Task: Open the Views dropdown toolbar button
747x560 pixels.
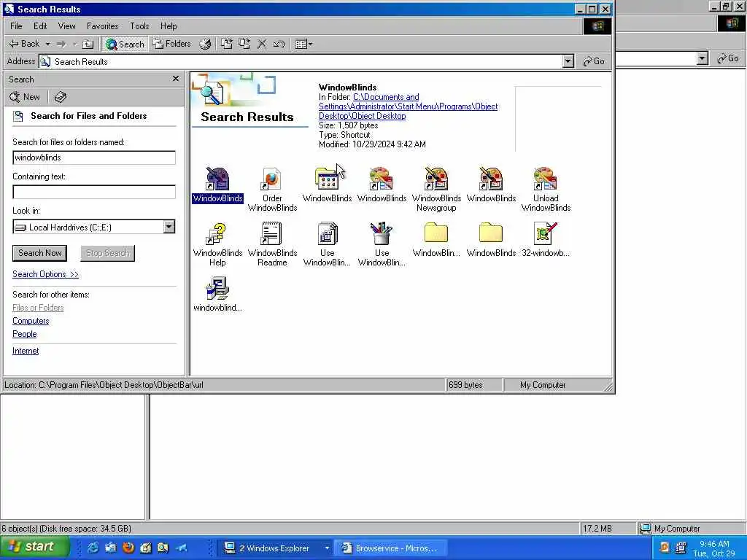Action: pyautogui.click(x=304, y=44)
